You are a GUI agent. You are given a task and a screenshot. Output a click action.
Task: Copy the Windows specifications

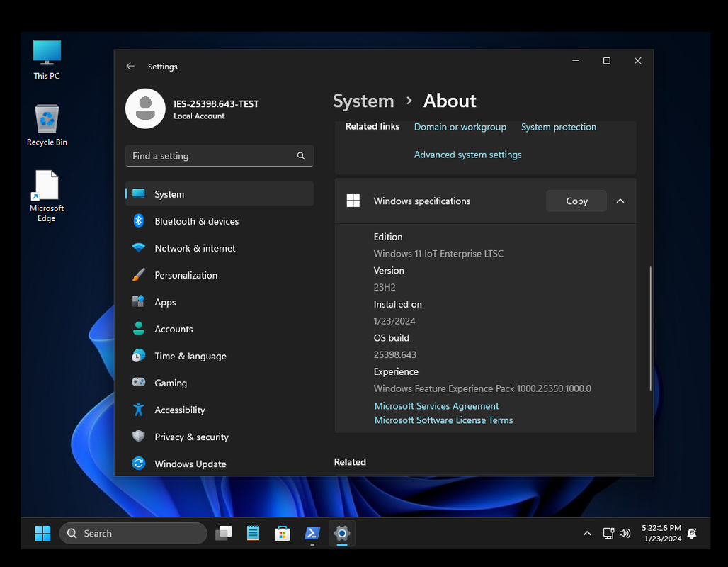pyautogui.click(x=576, y=201)
